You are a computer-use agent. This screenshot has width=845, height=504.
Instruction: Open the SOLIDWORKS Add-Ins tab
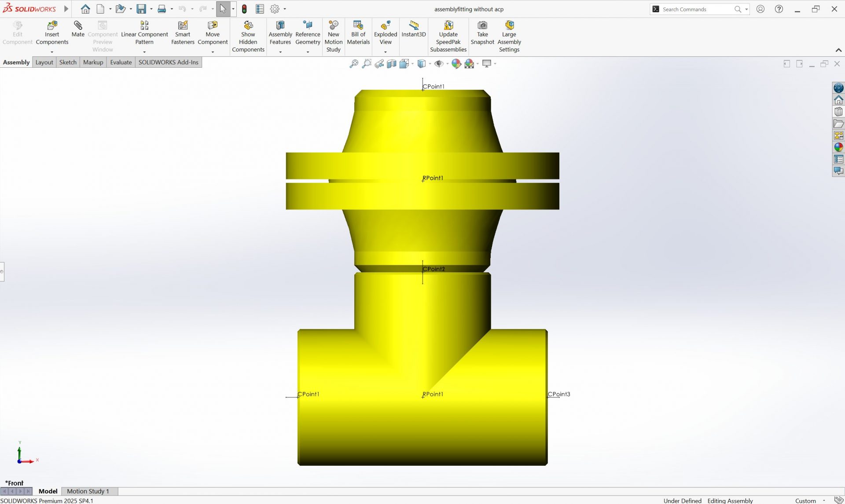[x=168, y=62]
